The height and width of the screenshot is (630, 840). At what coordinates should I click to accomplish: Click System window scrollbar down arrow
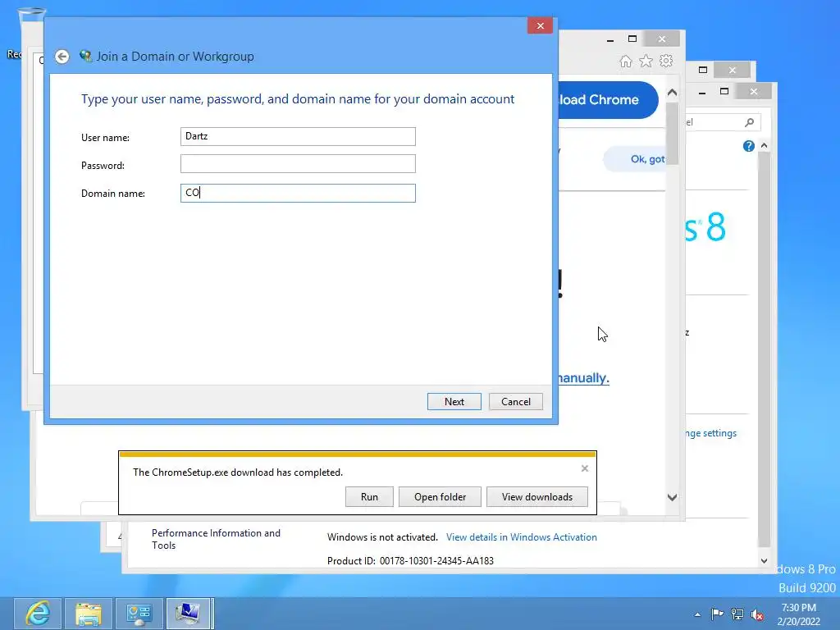click(764, 561)
